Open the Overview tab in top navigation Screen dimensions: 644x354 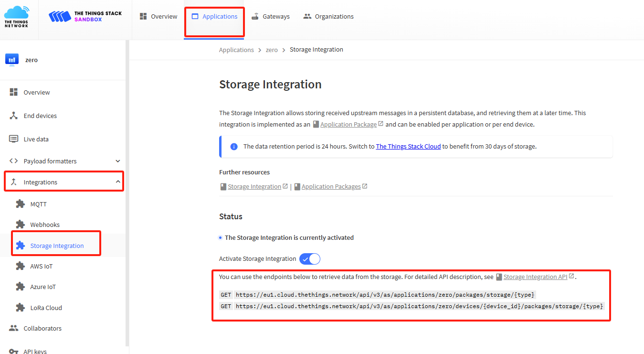(x=158, y=16)
